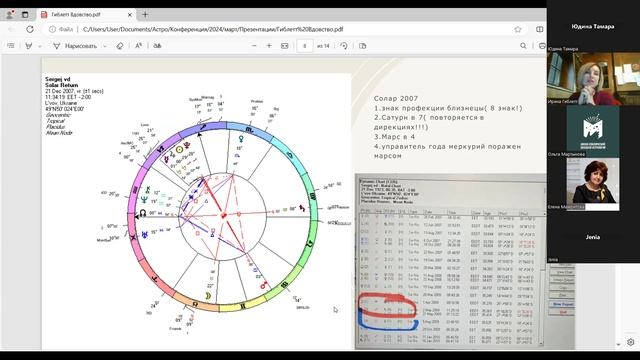The image size is (640, 360).
Task: Open the PDF table of contents
Action: point(11,46)
